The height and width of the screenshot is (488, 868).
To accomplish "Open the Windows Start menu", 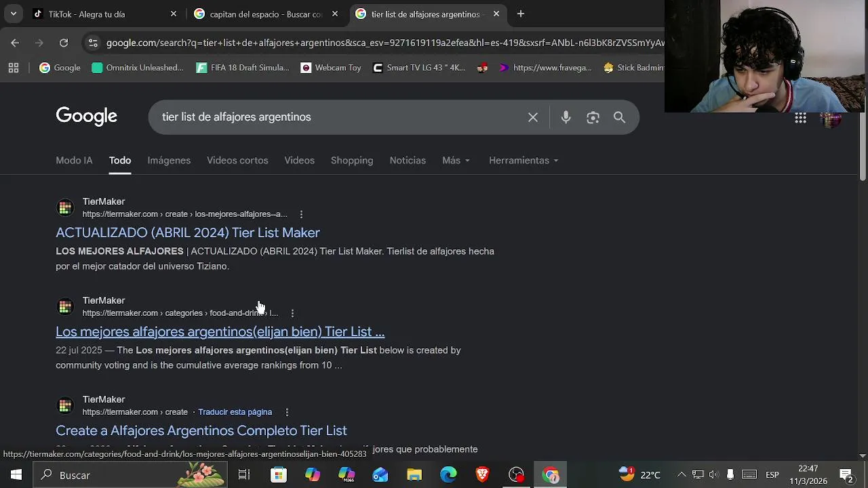I will point(16,475).
